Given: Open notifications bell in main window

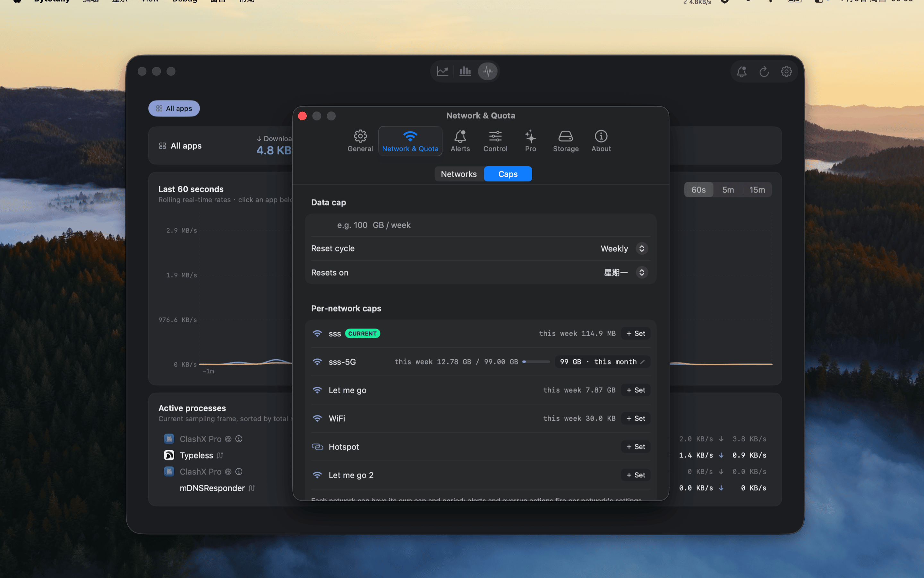Looking at the screenshot, I should coord(741,72).
